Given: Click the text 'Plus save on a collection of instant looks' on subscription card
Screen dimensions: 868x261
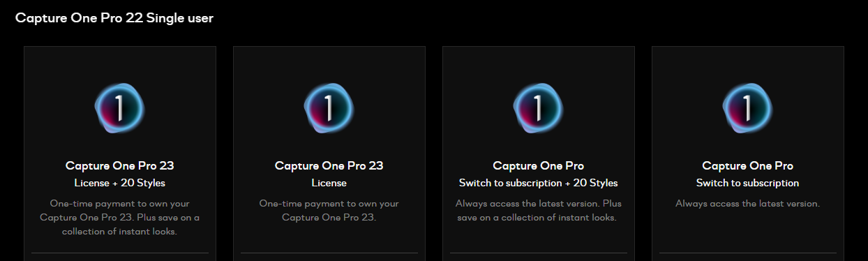Looking at the screenshot, I should click(x=539, y=211).
